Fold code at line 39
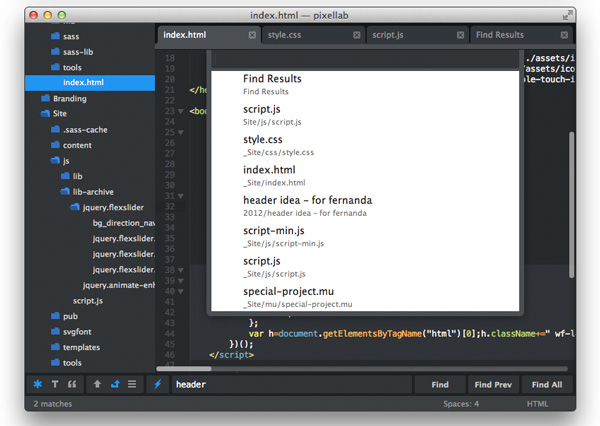The image size is (600, 426). pyautogui.click(x=181, y=281)
